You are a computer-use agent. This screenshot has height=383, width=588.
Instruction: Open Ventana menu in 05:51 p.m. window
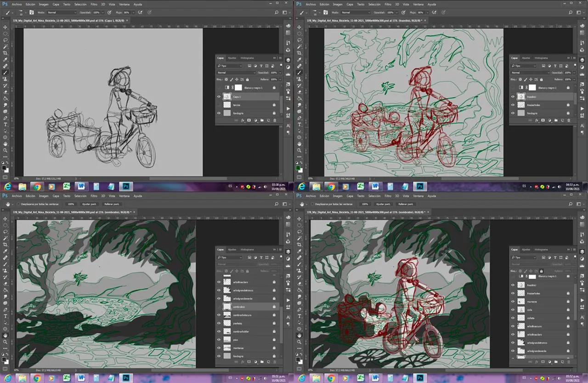[123, 197]
